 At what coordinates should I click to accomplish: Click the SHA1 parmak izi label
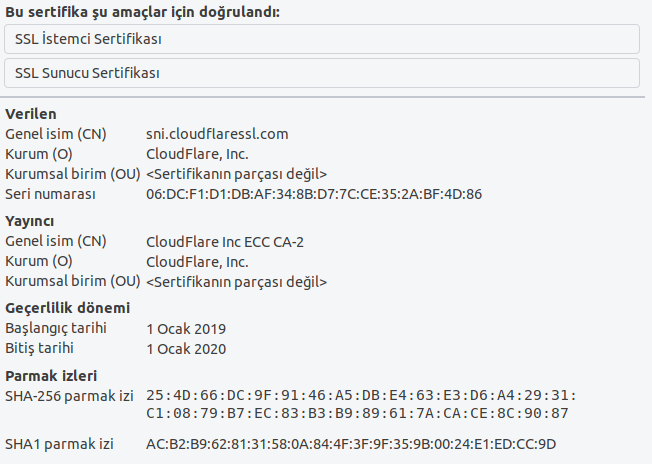click(x=59, y=444)
